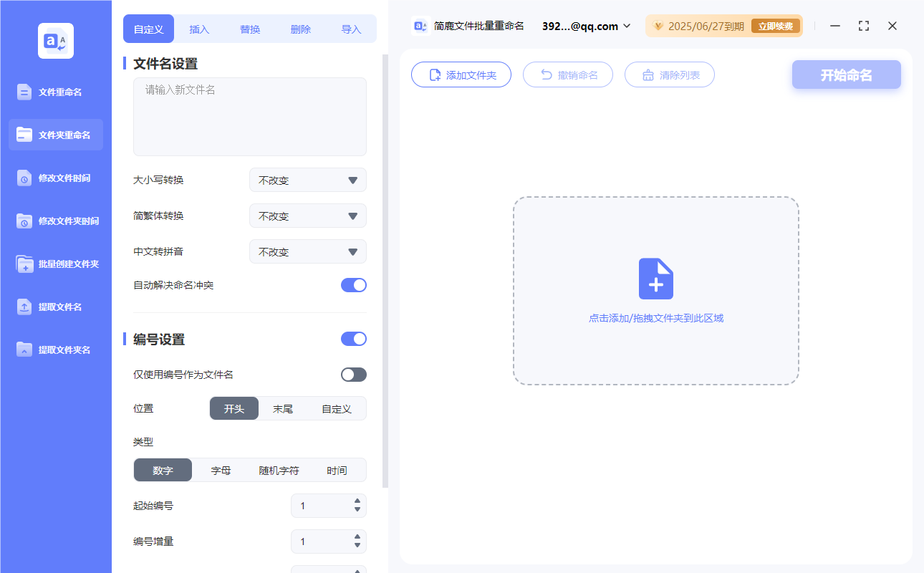Open the 修改文件时间 tool
The width and height of the screenshot is (924, 573).
(55, 178)
